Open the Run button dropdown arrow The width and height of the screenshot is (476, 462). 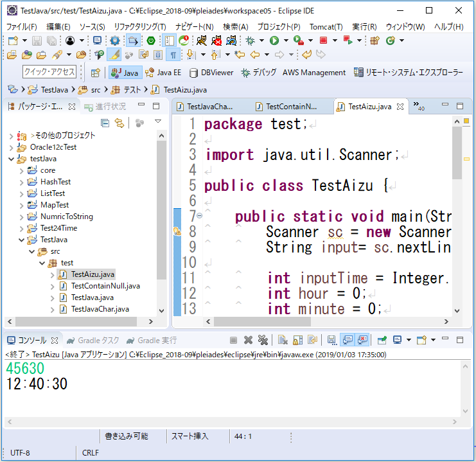point(286,40)
